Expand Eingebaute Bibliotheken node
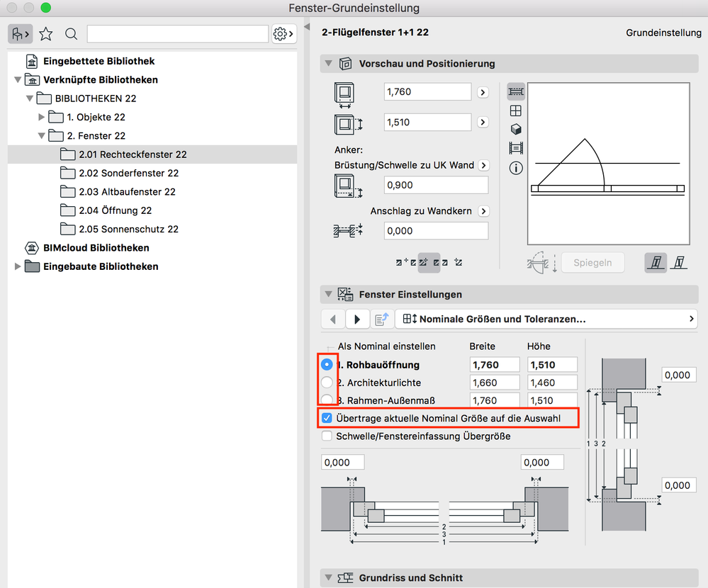This screenshot has height=588, width=708. point(18,266)
